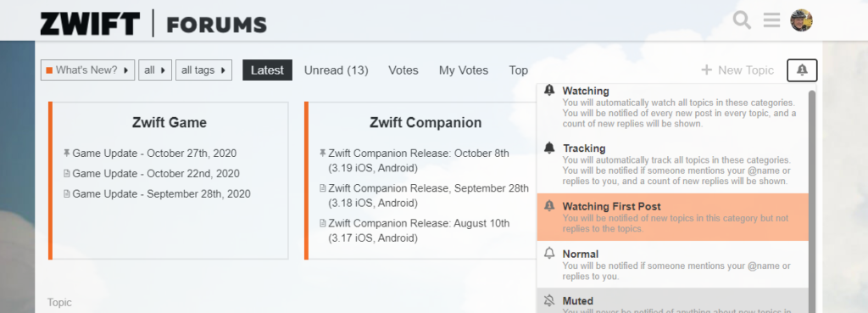Open the user profile avatar
Screen dimensions: 868x313
pyautogui.click(x=801, y=20)
